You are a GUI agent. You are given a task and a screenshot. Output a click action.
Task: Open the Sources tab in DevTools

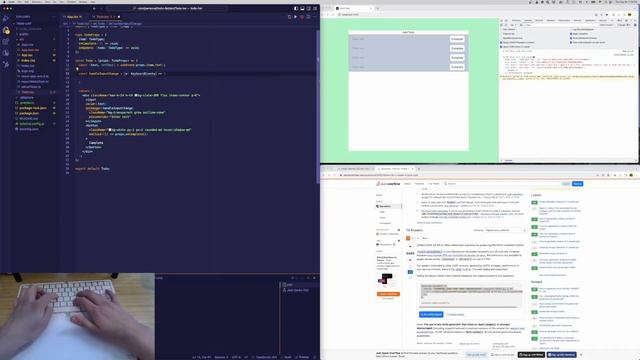[x=539, y=20]
